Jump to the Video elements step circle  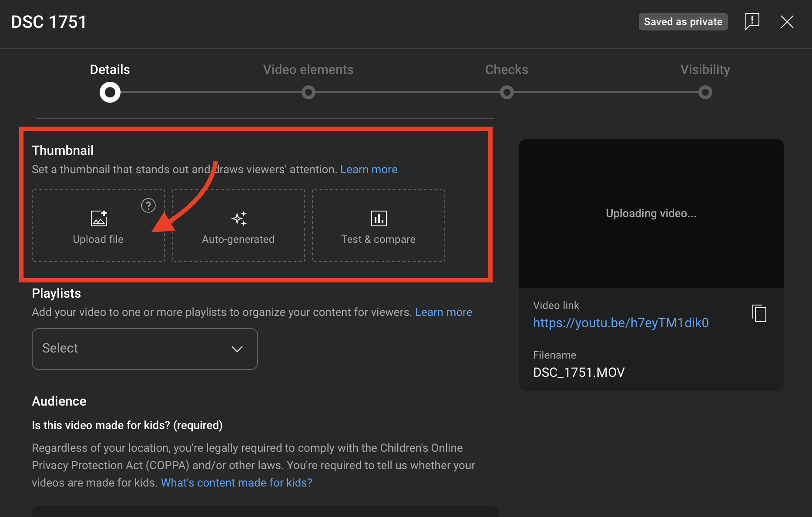pyautogui.click(x=309, y=92)
